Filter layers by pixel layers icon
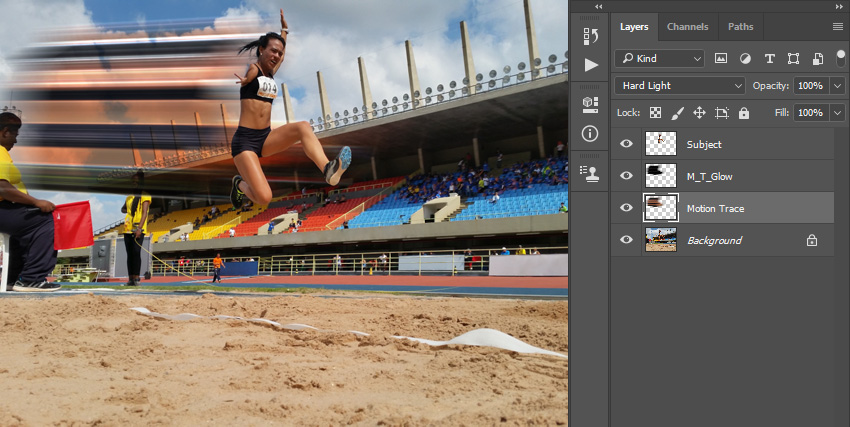 tap(720, 59)
